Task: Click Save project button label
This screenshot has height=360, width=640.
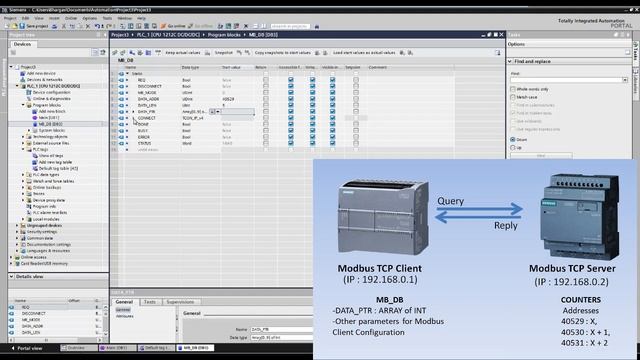Action: click(37, 26)
